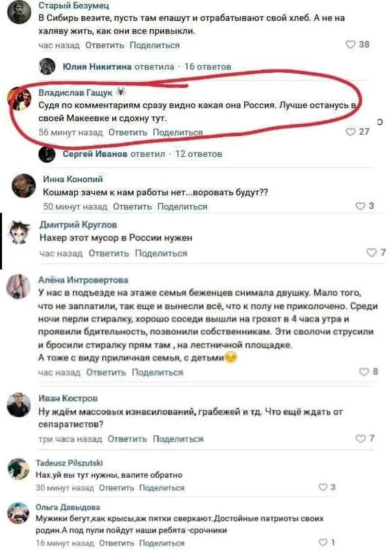Expand 12 replies under Сергей Иванов
This screenshot has width=392, height=550.
[x=199, y=154]
